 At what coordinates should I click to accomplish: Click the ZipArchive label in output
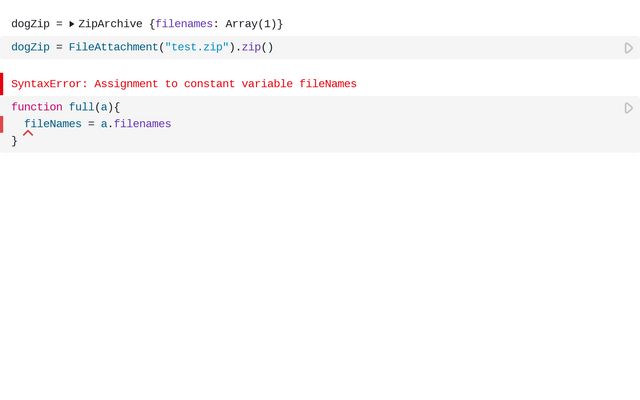[x=110, y=24]
